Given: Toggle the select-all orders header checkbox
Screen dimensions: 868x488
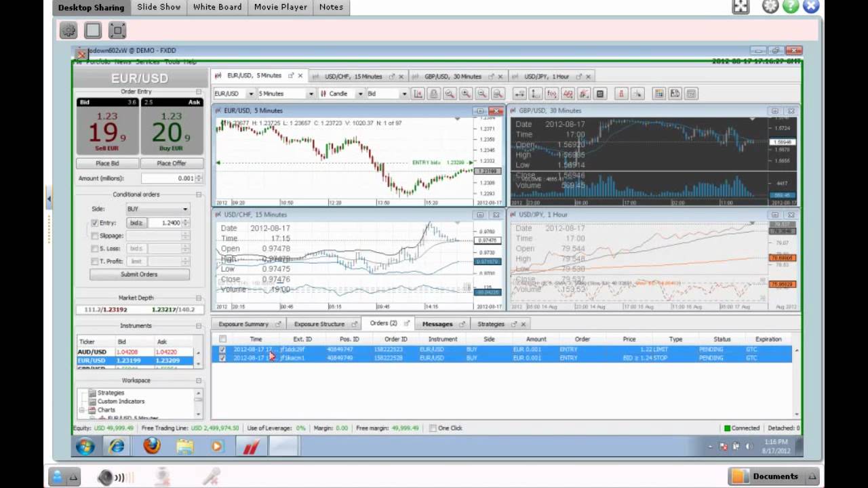Looking at the screenshot, I should tap(222, 339).
